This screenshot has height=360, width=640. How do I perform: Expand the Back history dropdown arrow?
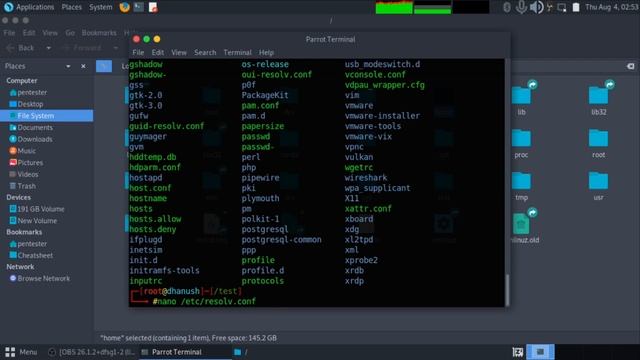pyautogui.click(x=49, y=48)
